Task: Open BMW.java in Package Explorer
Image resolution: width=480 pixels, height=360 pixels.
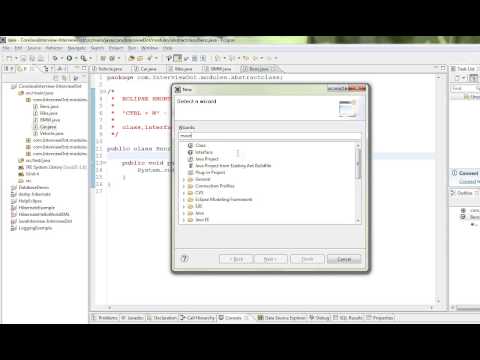Action: [50, 120]
